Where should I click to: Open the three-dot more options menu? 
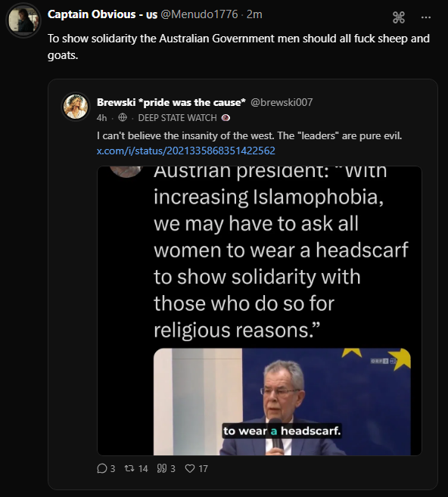click(x=426, y=17)
